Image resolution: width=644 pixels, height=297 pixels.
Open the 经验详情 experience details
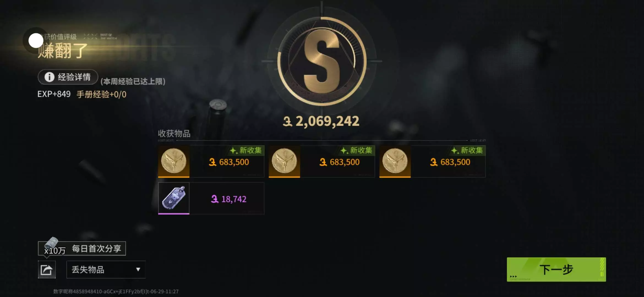(68, 77)
